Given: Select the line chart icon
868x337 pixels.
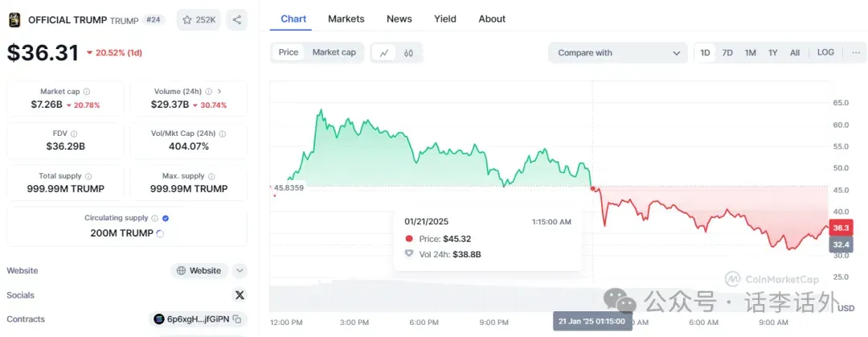Looking at the screenshot, I should click(384, 53).
